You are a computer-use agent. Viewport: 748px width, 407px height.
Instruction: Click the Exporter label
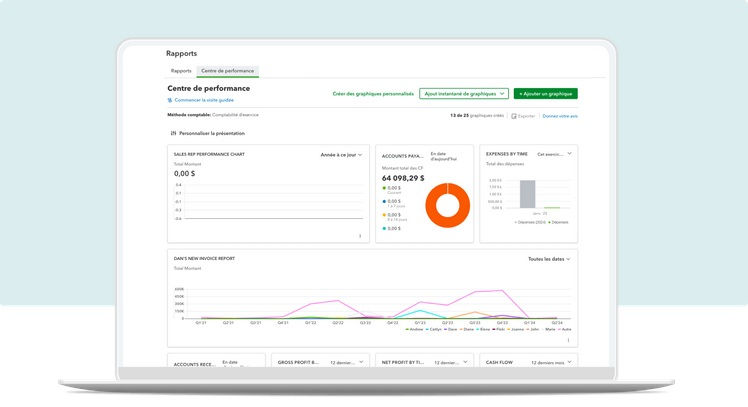527,116
